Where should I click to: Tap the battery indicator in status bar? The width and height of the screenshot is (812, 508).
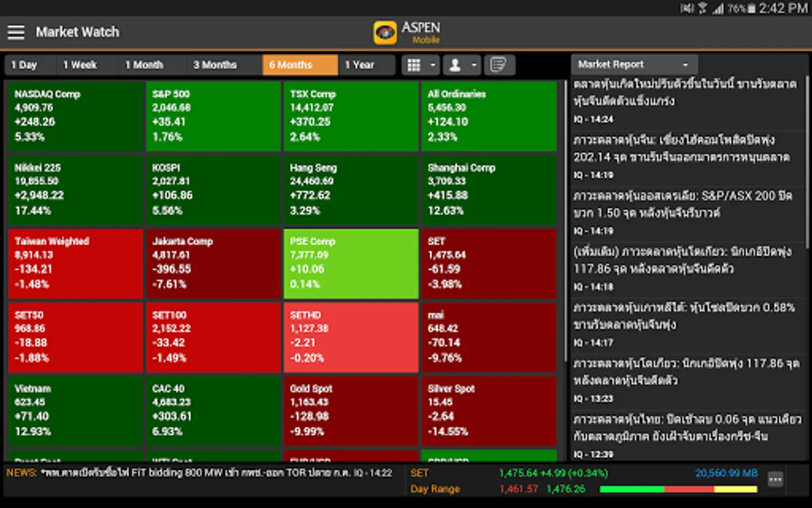(x=741, y=8)
